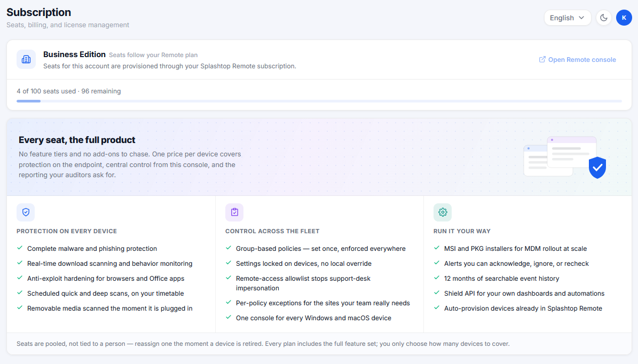Click 'RUN IT YOUR WAY' column heading

pyautogui.click(x=462, y=231)
